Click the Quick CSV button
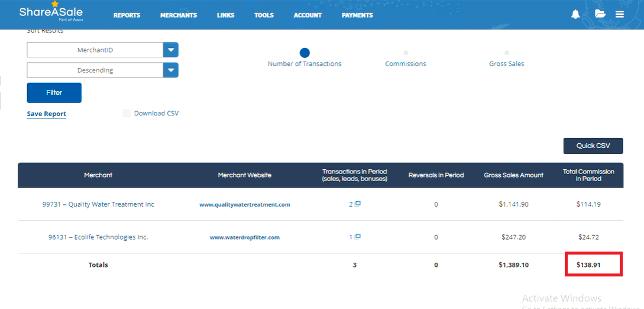Viewport: 644px width, 309px height. pos(593,146)
